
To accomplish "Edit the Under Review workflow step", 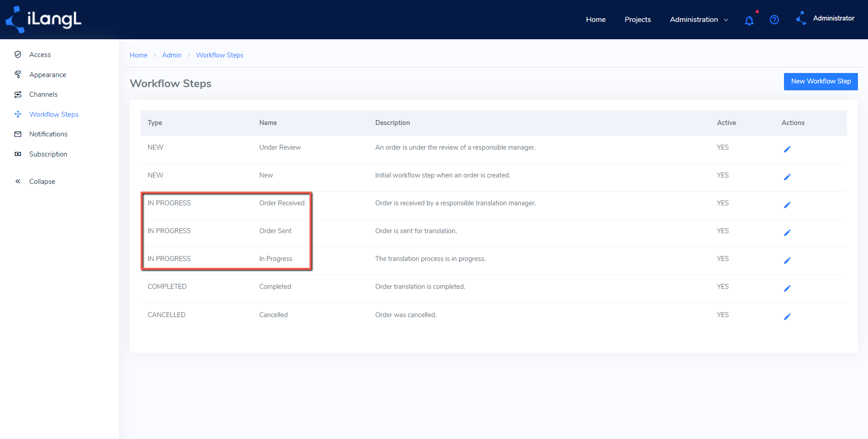I will tap(787, 149).
